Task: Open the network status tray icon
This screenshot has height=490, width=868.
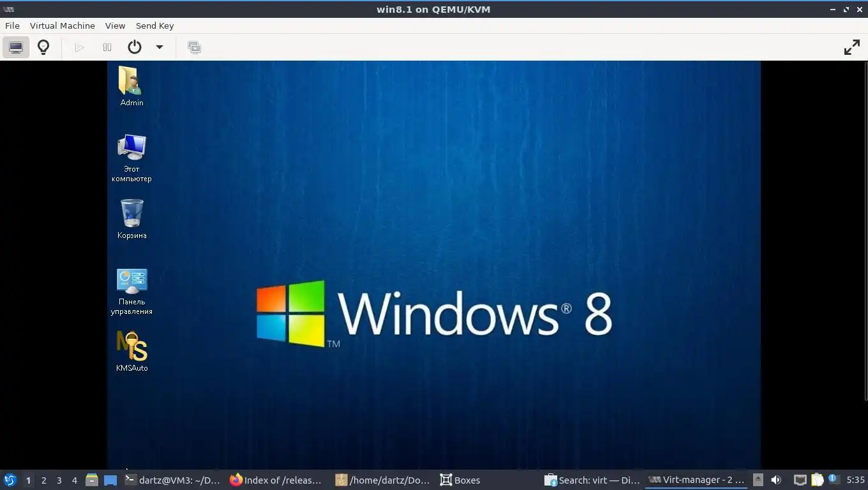Action: tap(800, 480)
